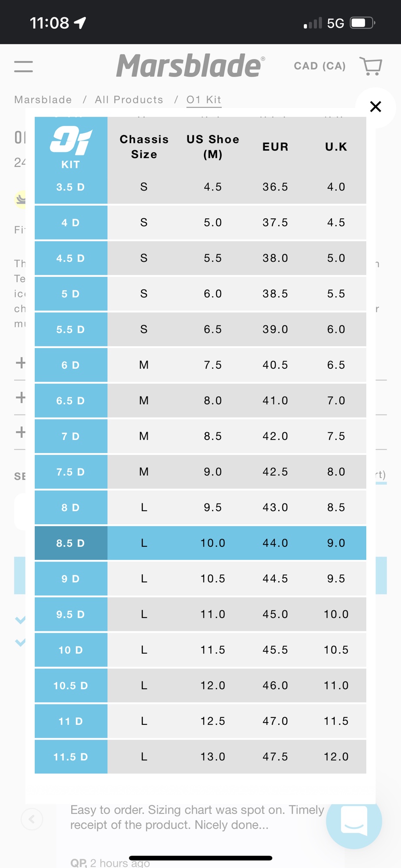Click the O1 Kit breadcrumb link
Image resolution: width=401 pixels, height=868 pixels.
coord(204,100)
